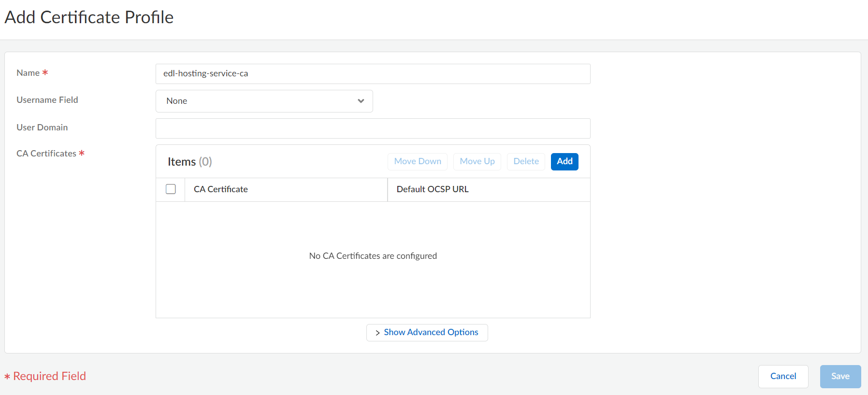The width and height of the screenshot is (868, 395).
Task: Click the Items (0) table heading
Action: 189,162
